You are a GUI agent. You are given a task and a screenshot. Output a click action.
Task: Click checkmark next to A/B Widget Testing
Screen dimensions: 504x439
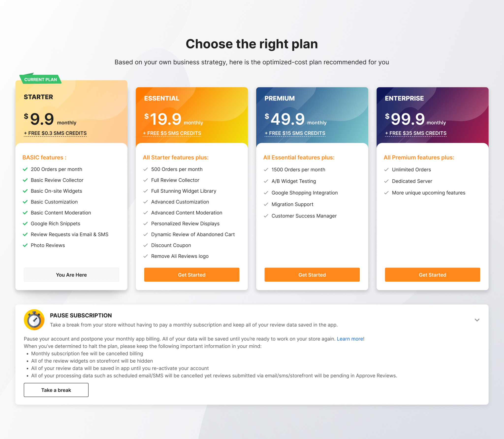[266, 181]
